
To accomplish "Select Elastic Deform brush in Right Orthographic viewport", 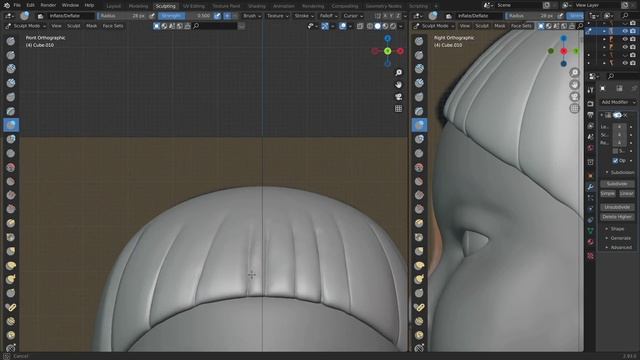I will [419, 265].
